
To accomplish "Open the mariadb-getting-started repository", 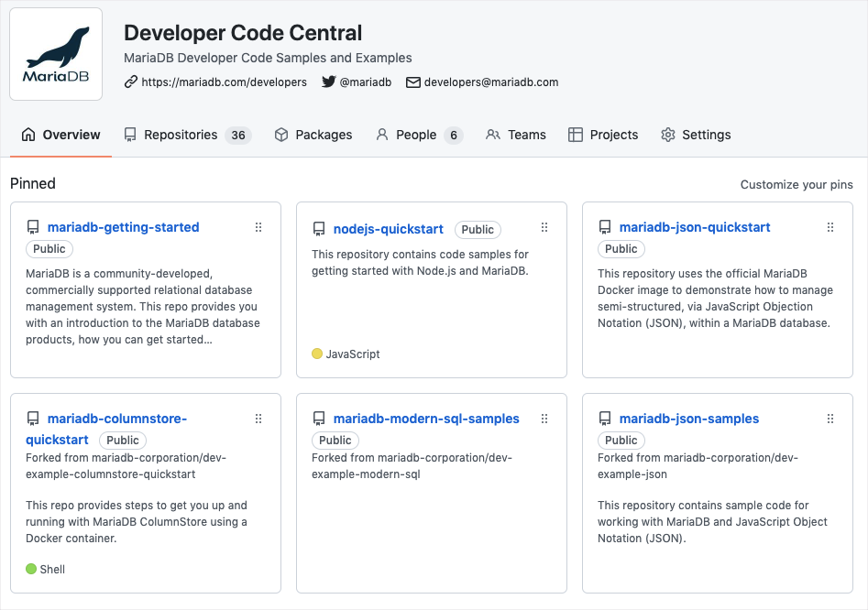I will 123,227.
